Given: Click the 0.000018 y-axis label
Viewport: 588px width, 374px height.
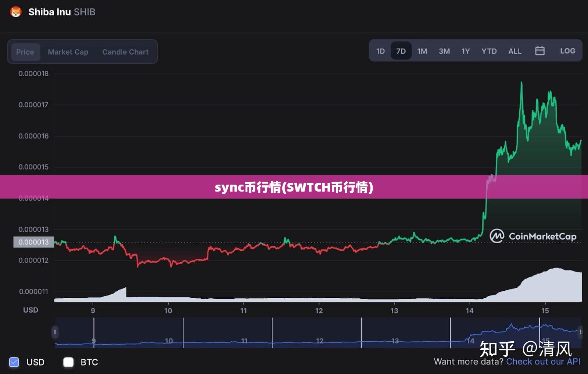Looking at the screenshot, I should click(x=33, y=73).
